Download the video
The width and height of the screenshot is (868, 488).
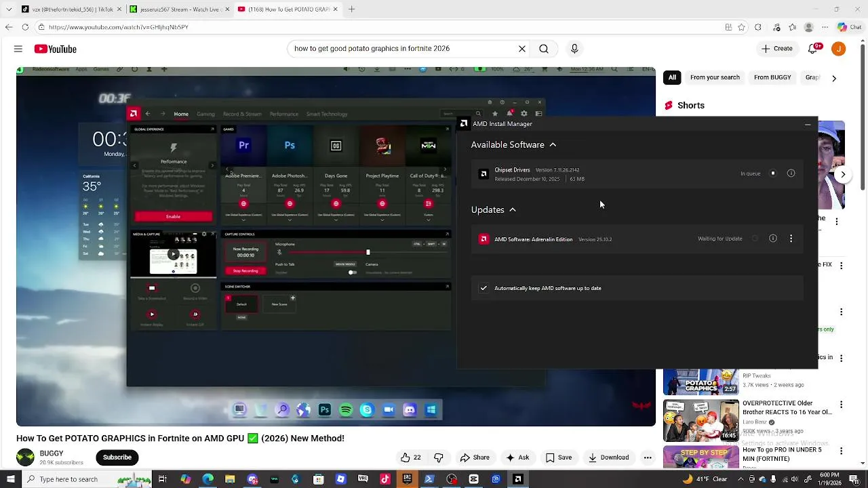click(x=608, y=457)
